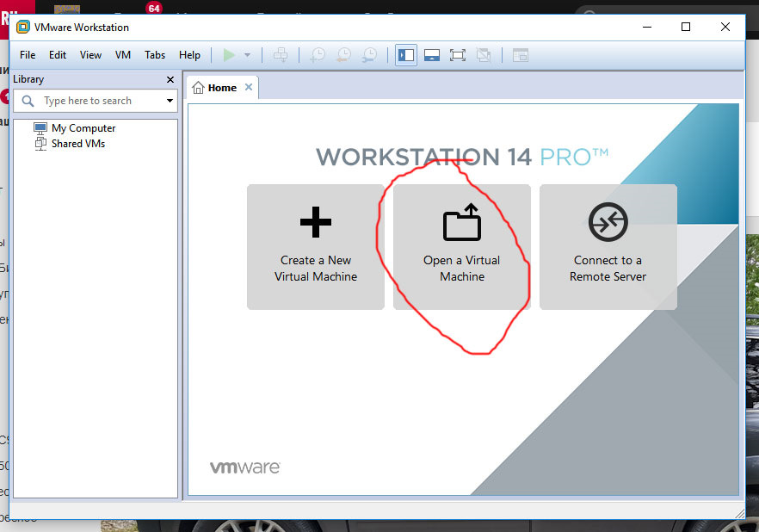The image size is (759, 532).
Task: Click the Shared VMs icon
Action: (40, 144)
